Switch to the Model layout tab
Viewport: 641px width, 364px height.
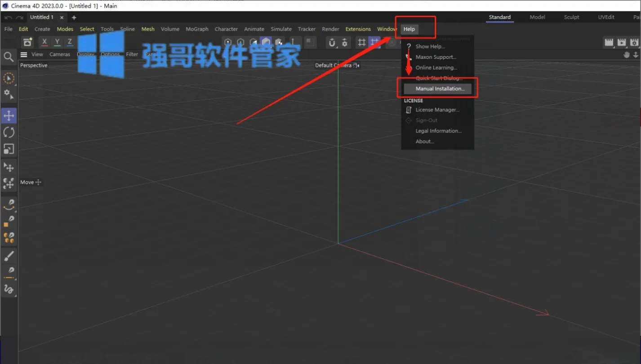537,18
